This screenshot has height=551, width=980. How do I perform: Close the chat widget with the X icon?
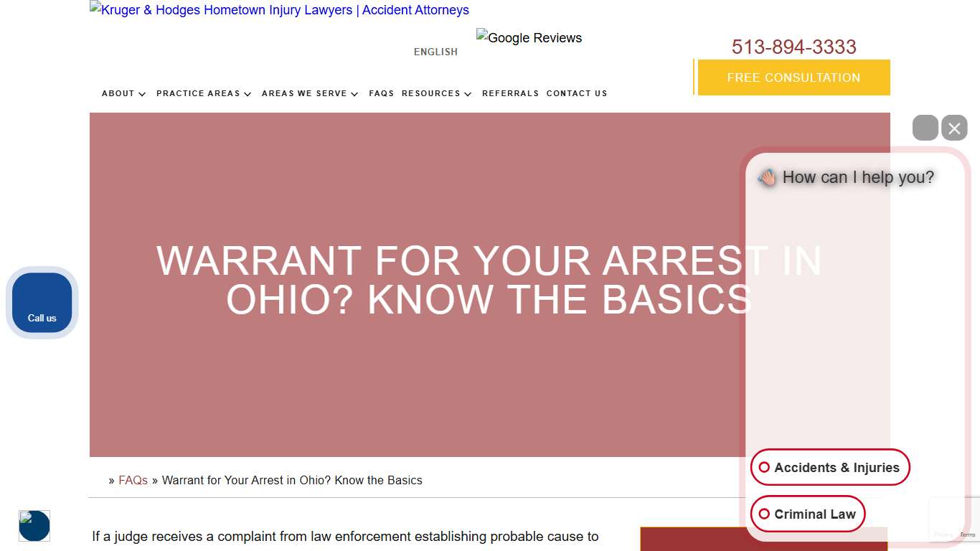click(954, 128)
